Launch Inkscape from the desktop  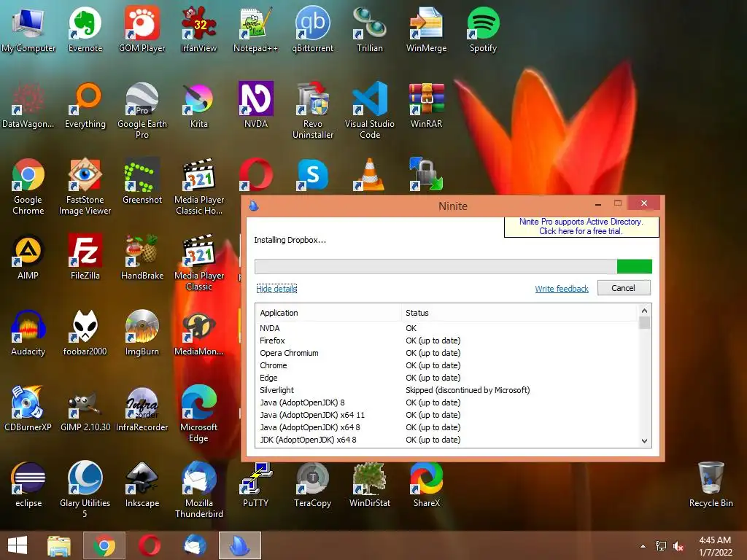pyautogui.click(x=142, y=486)
